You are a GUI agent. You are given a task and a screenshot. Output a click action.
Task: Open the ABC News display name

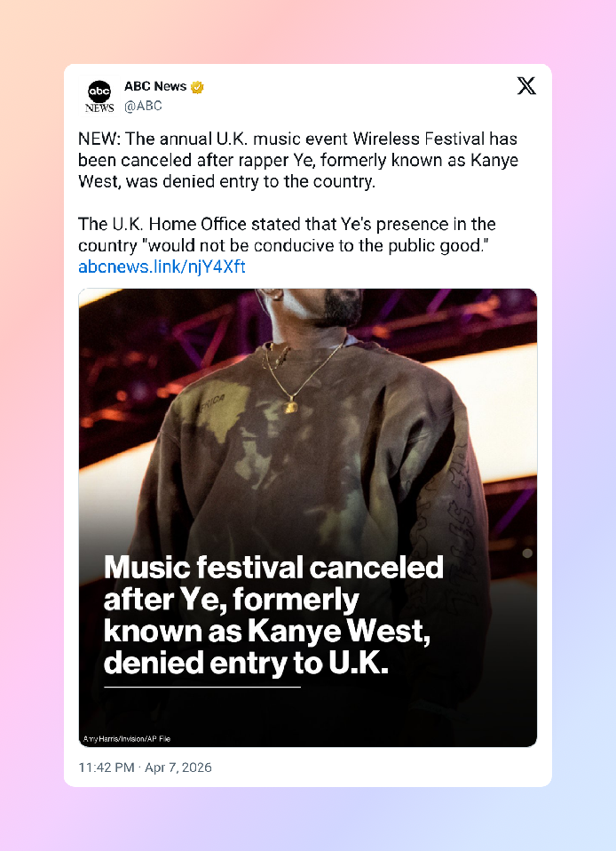click(x=155, y=86)
